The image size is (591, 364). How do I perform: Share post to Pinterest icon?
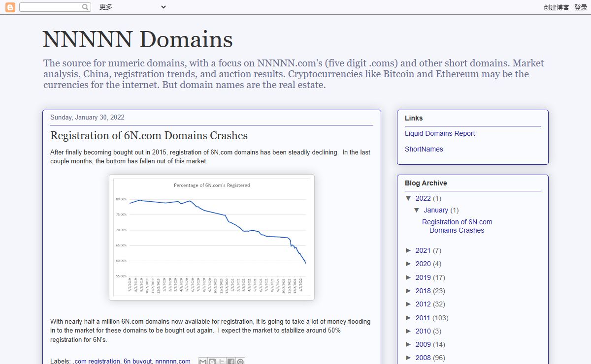click(x=240, y=362)
